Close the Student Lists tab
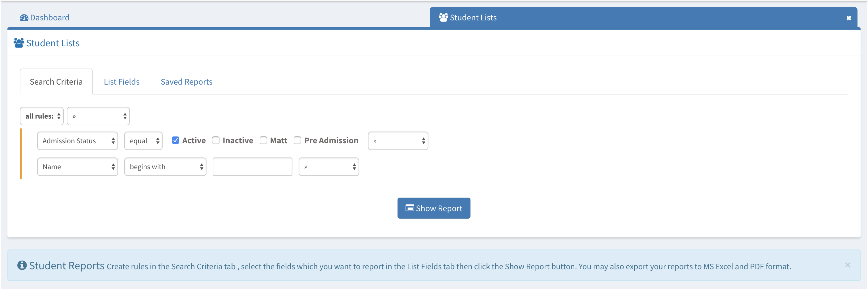Viewport: 868px width, 289px height. (x=849, y=18)
